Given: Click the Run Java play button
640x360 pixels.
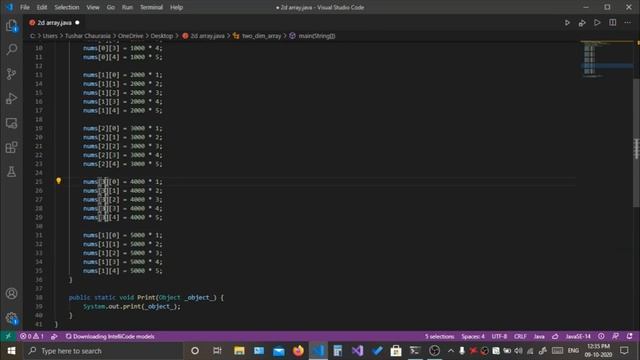Looking at the screenshot, I should (x=567, y=23).
